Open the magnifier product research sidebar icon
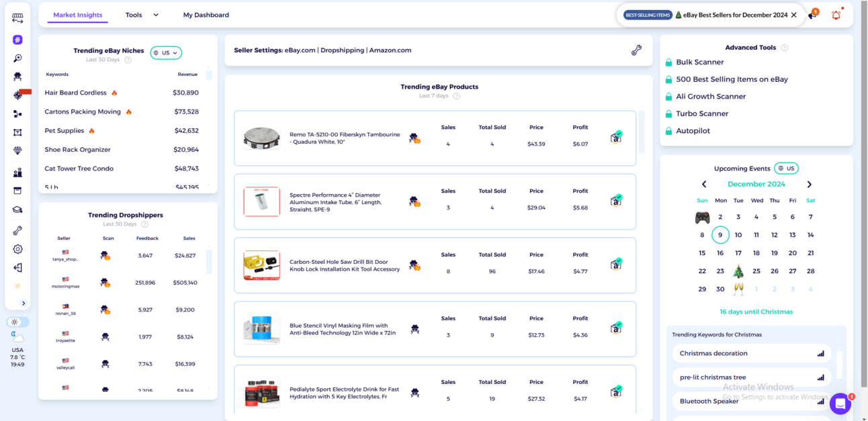 pos(17,58)
